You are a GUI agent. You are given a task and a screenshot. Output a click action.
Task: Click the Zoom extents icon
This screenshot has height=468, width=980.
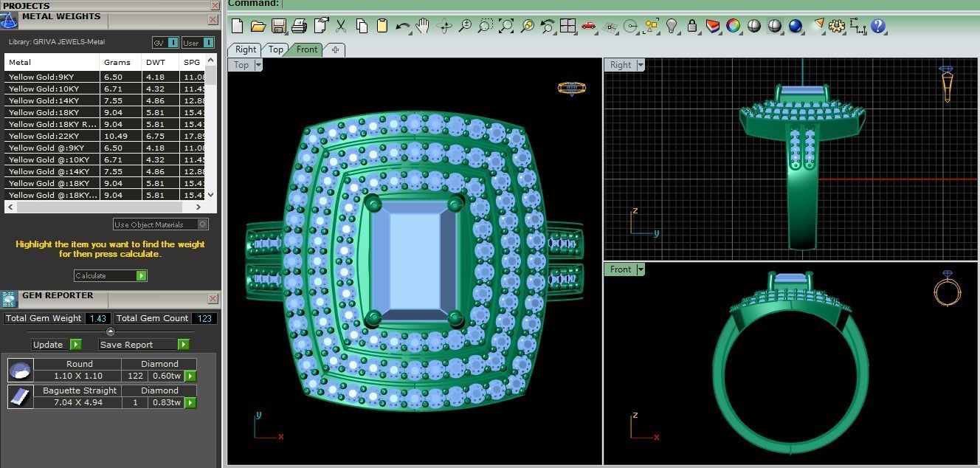[x=506, y=27]
